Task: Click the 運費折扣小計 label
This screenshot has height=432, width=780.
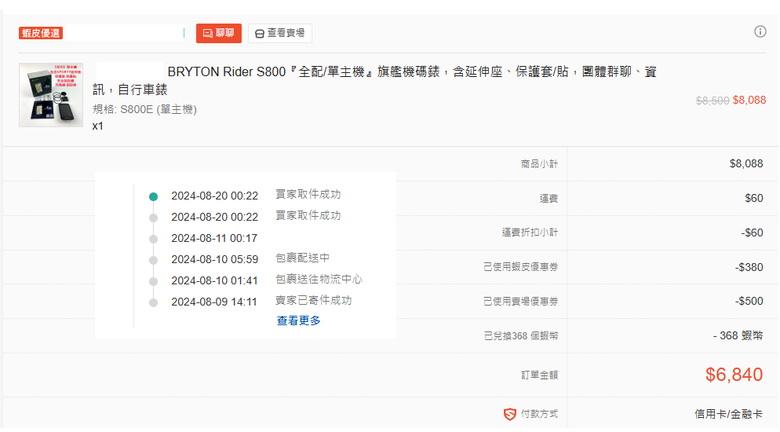Action: tap(530, 232)
